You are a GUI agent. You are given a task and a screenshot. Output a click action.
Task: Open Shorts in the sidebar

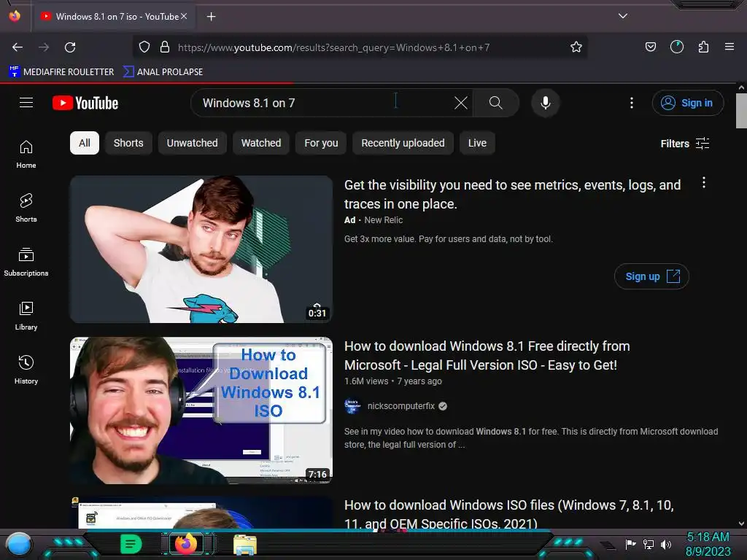click(26, 208)
